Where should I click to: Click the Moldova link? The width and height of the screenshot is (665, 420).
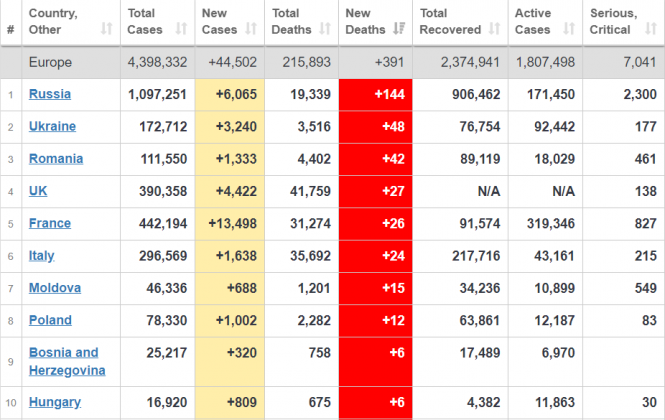(x=54, y=287)
